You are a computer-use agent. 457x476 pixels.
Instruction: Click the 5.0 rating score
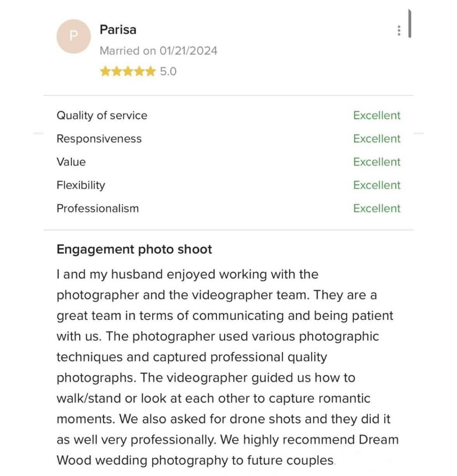168,72
